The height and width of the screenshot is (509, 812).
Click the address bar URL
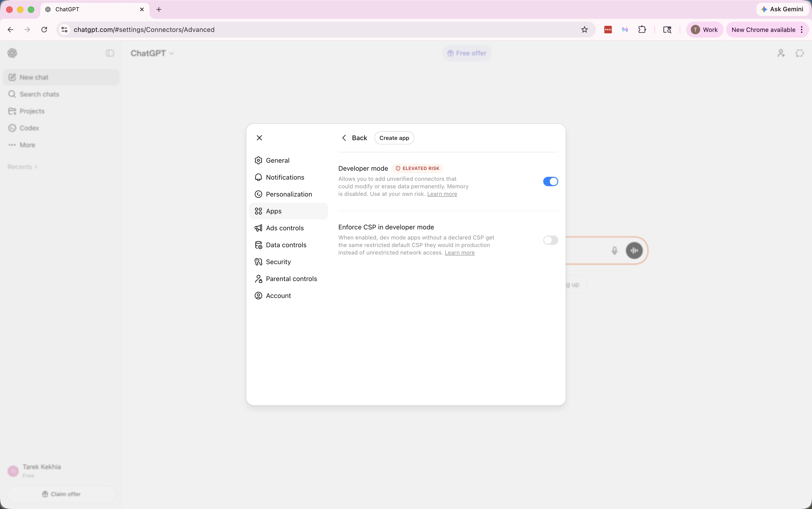coord(144,30)
